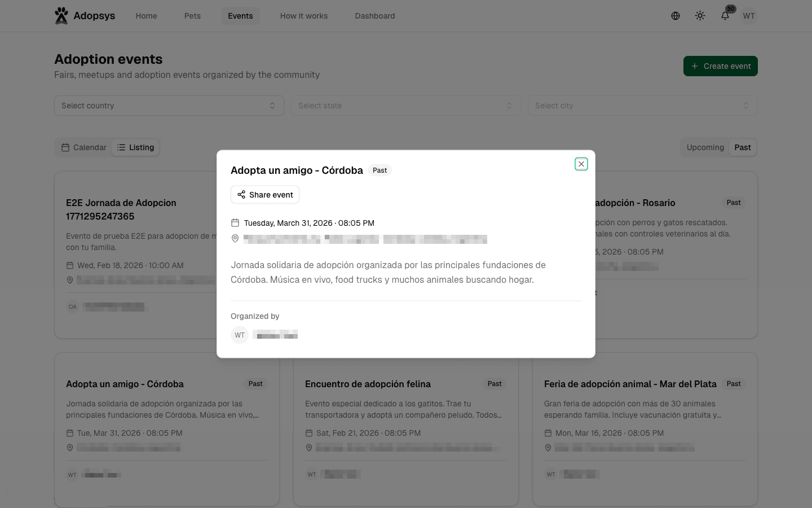Open the Encuentro de adopción felina card

[368, 384]
